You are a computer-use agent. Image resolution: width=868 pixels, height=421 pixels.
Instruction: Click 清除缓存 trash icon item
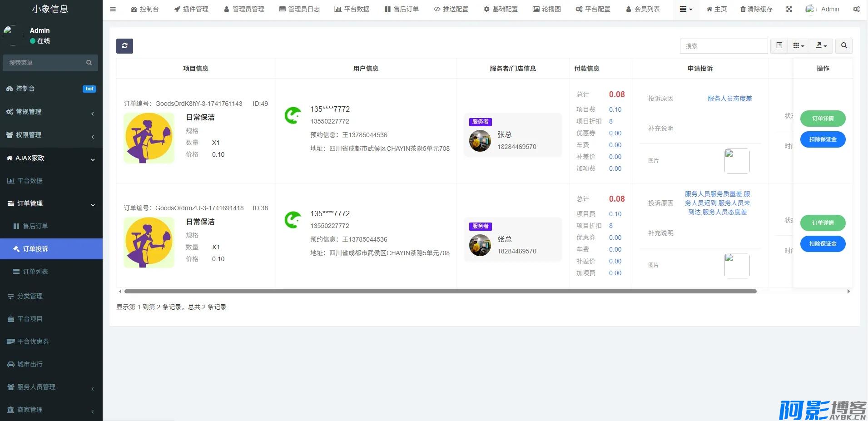tap(756, 9)
